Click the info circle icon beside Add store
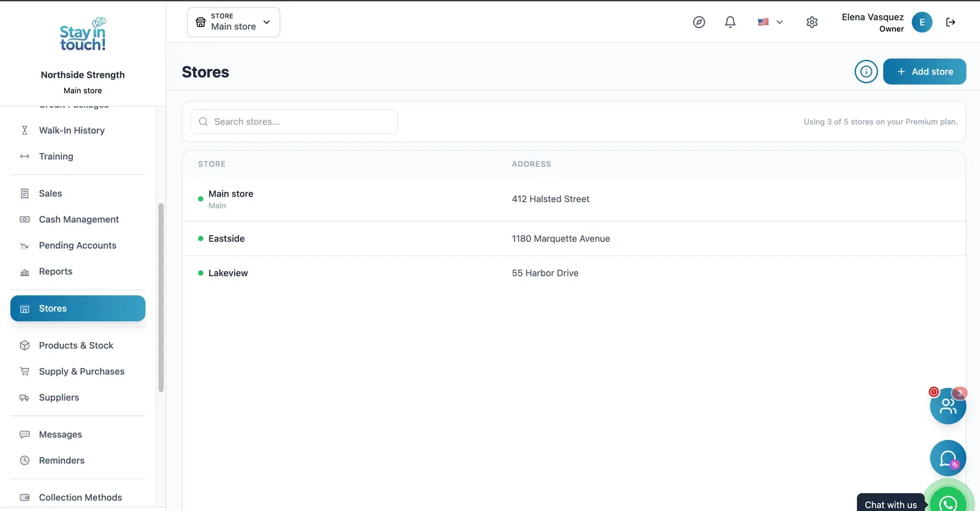 point(866,72)
